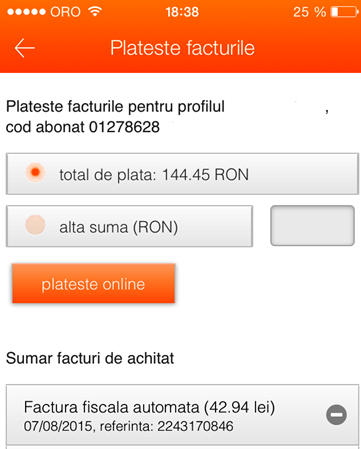Tap the battery icon in status bar
This screenshot has height=449, width=361.
pos(344,12)
